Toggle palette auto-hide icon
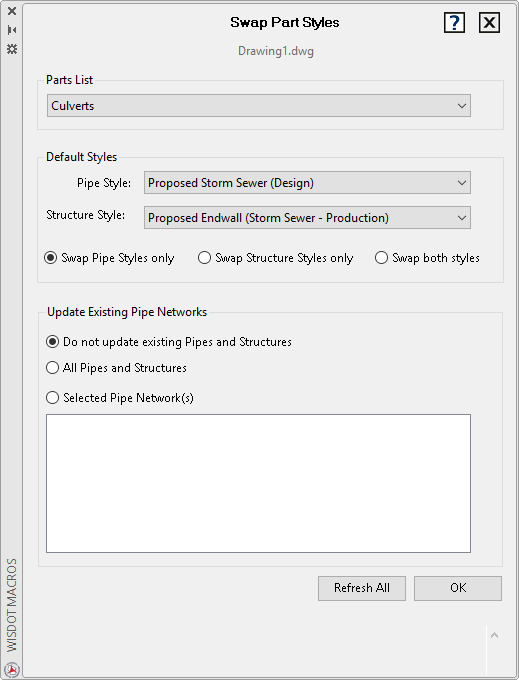Viewport: 519px width, 680px height. point(12,30)
